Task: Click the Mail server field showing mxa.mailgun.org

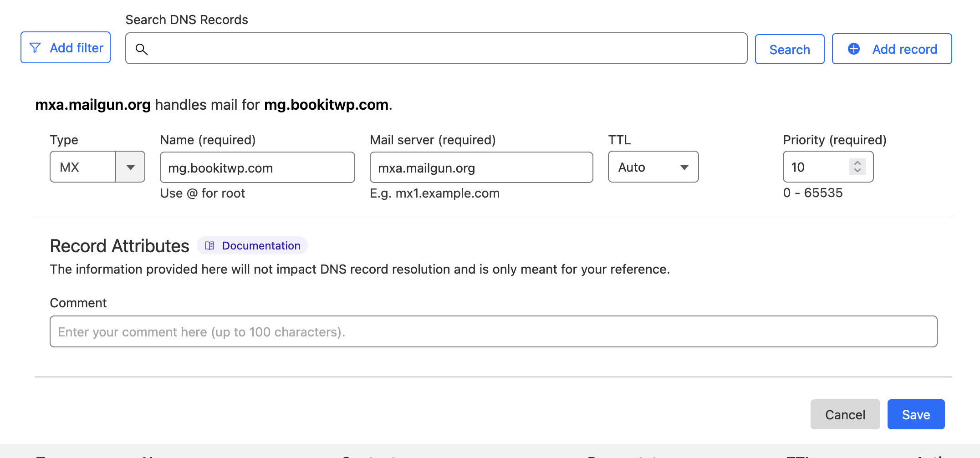Action: pyautogui.click(x=481, y=167)
